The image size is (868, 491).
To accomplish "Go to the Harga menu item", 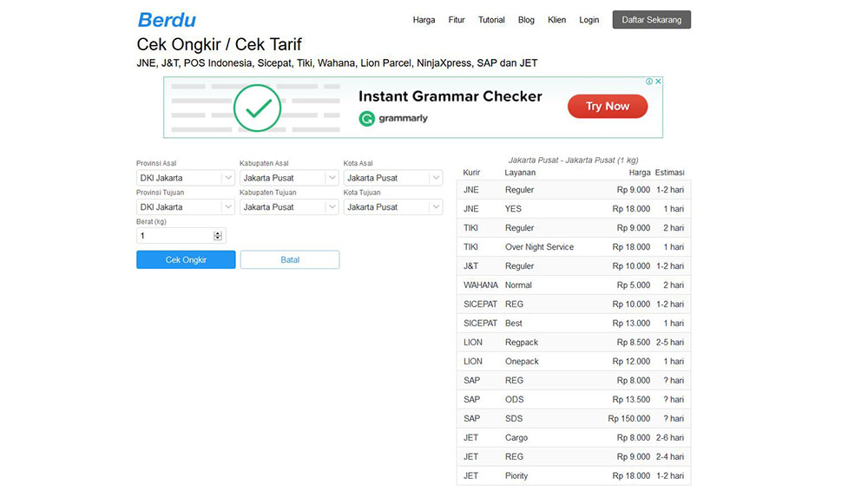I will (x=424, y=20).
